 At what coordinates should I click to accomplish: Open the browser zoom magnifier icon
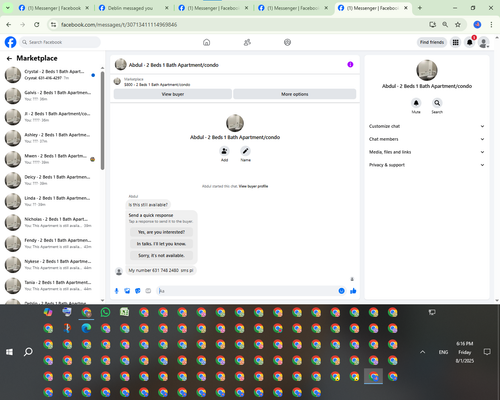445,24
